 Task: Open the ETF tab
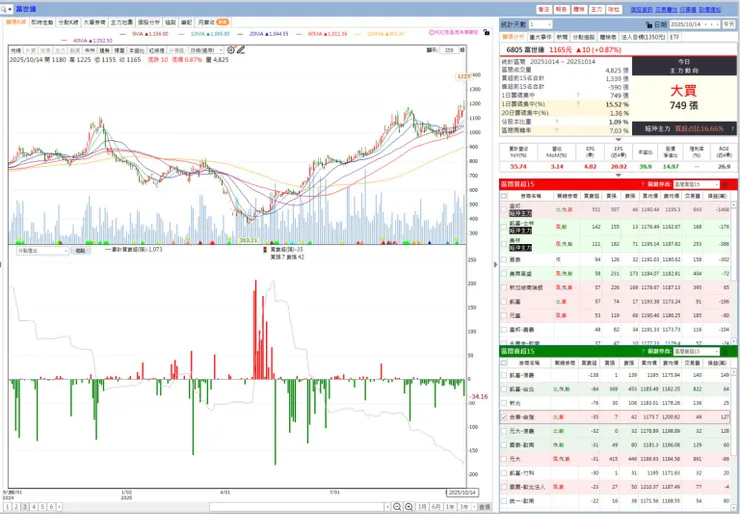[675, 37]
